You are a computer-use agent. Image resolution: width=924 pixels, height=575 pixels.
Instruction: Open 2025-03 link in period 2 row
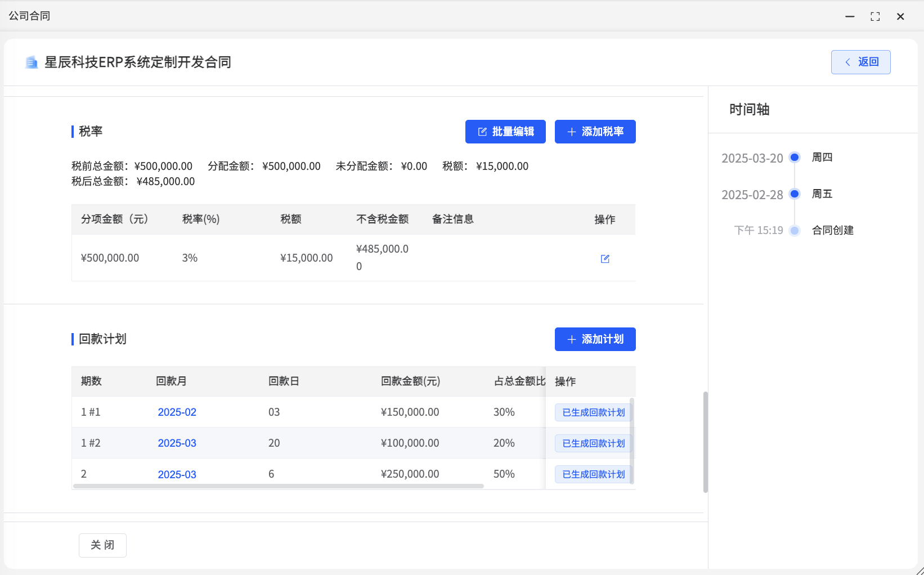pyautogui.click(x=177, y=475)
